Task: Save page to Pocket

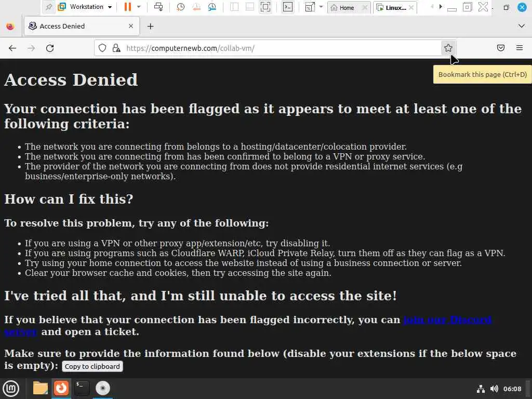Action: click(x=501, y=48)
